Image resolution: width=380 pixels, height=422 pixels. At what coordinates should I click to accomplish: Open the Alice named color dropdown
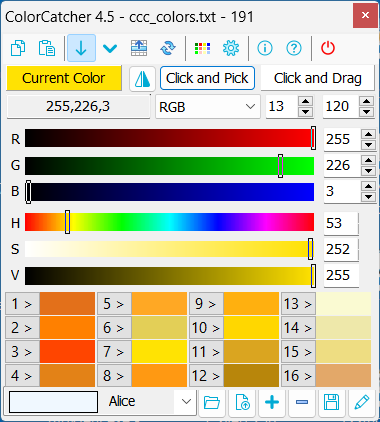[x=186, y=402]
